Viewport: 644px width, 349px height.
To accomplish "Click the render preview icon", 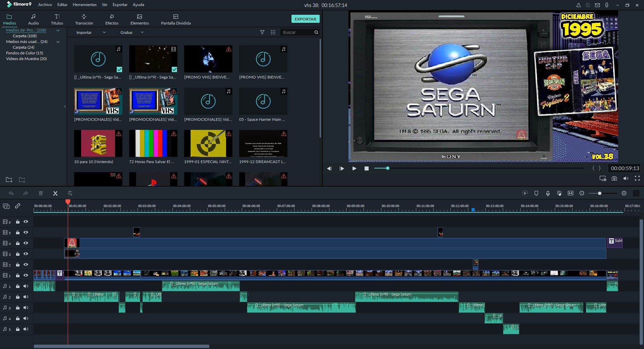I will 525,193.
